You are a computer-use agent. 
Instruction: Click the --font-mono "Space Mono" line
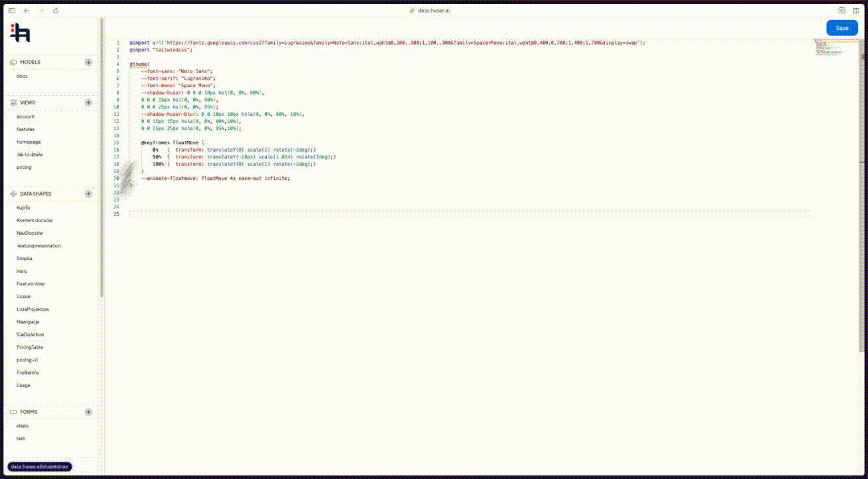click(178, 86)
